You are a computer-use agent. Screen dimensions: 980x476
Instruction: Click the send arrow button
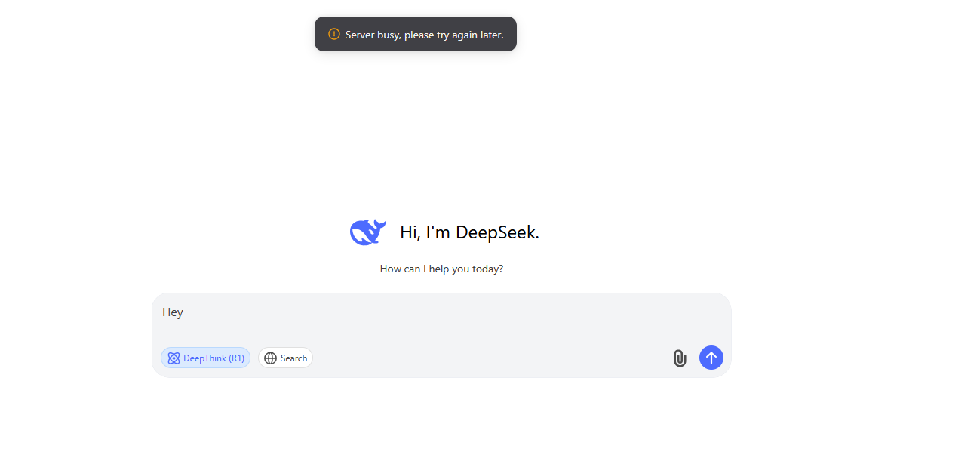[711, 358]
